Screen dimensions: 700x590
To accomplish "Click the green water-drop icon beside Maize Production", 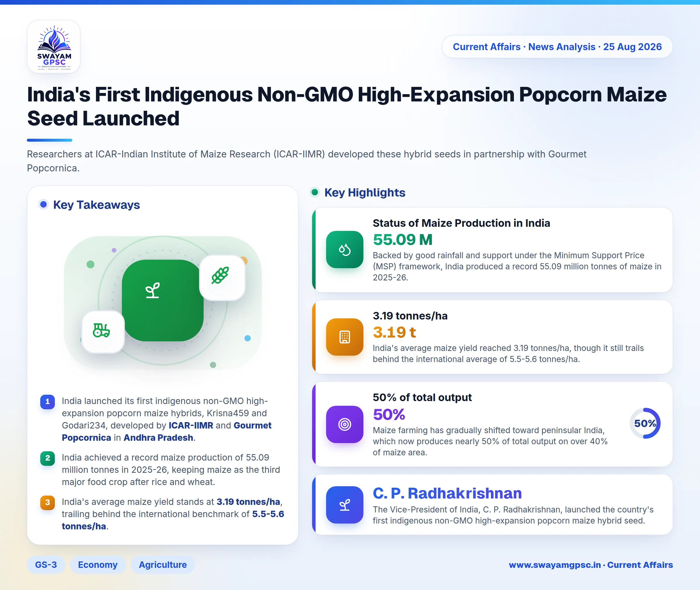I will tap(344, 250).
